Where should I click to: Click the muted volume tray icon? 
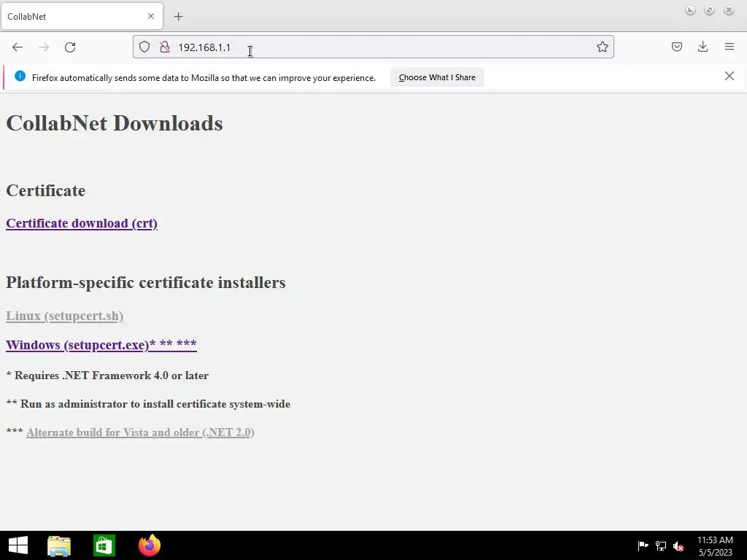678,546
